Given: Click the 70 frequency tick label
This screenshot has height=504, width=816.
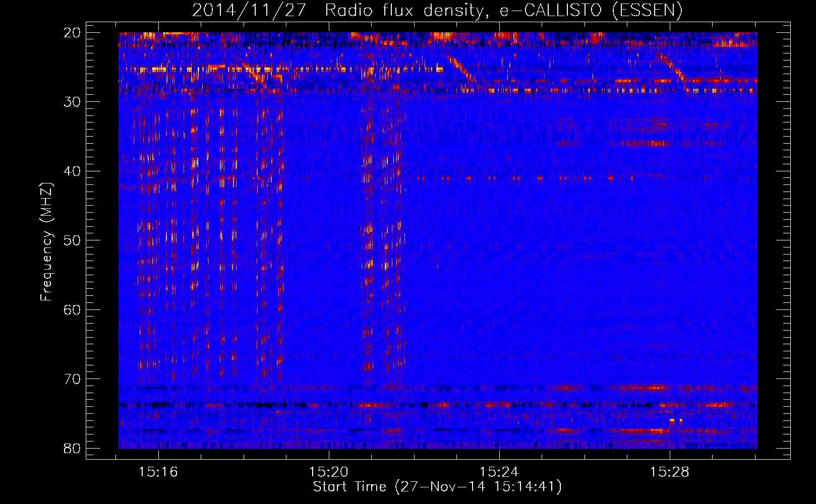Looking at the screenshot, I should click(x=72, y=379).
